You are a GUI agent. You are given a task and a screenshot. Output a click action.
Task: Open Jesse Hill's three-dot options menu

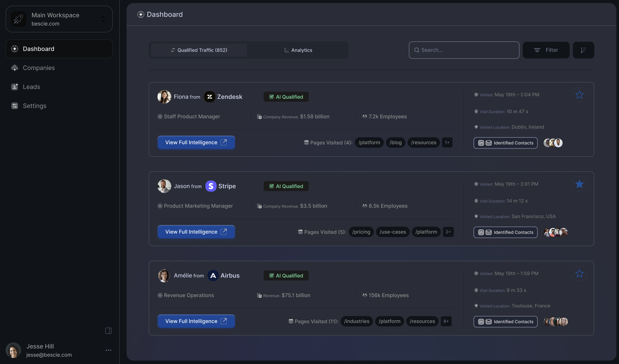108,350
